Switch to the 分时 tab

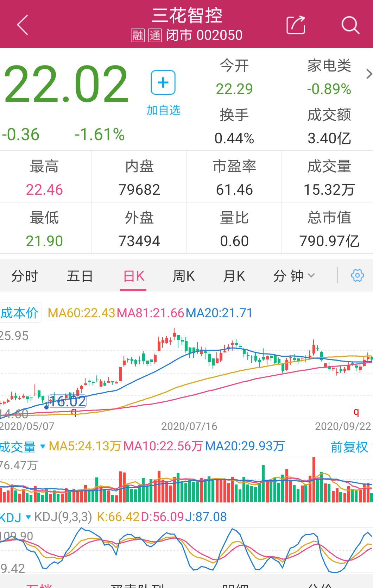(24, 276)
